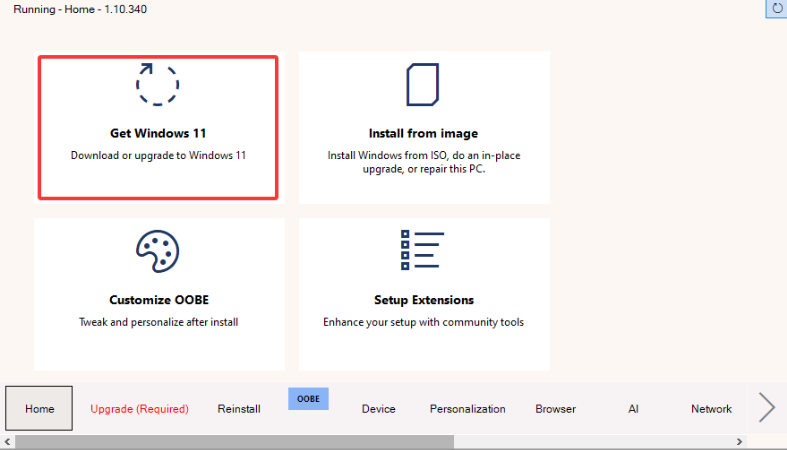Select the Setup Extensions card title

424,300
